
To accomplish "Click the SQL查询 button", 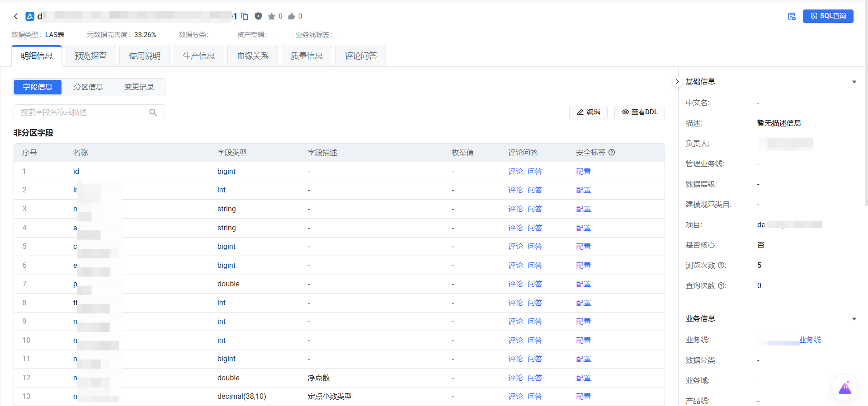I will click(x=828, y=16).
